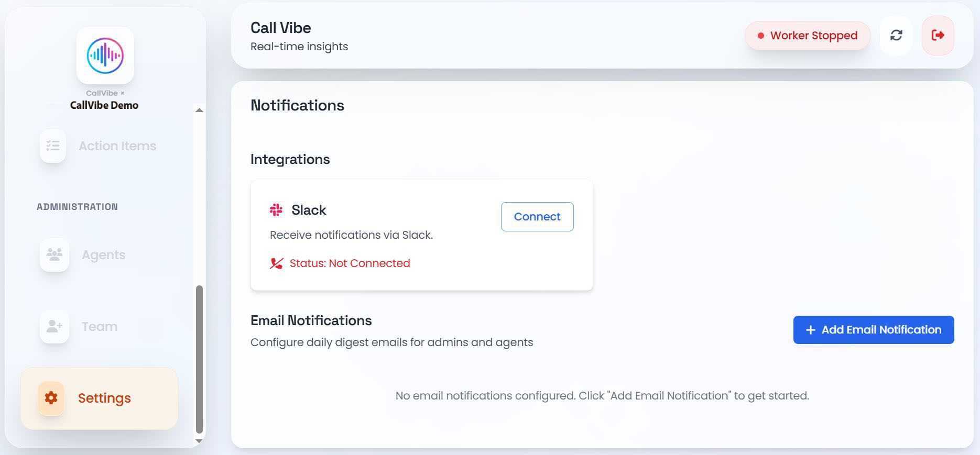Click the Slack logo icon
The image size is (980, 455).
(276, 210)
